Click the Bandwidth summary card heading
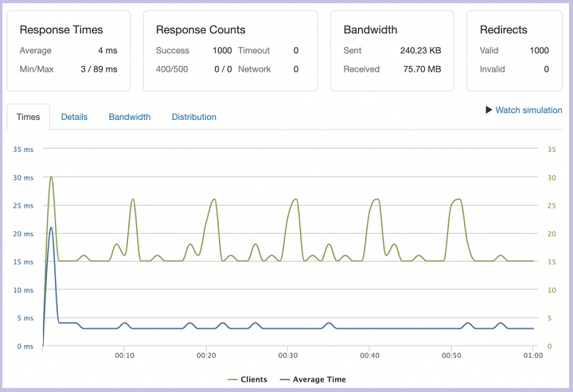The height and width of the screenshot is (392, 573). click(x=370, y=29)
